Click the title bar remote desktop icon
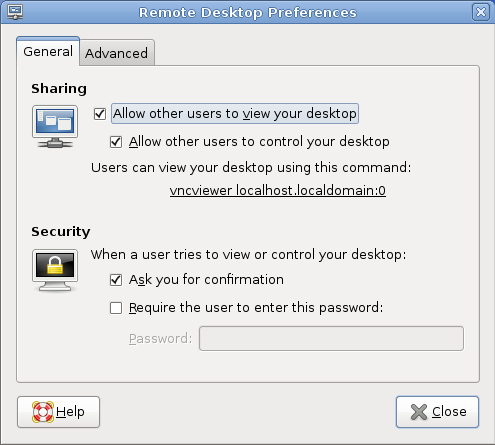 coord(15,12)
